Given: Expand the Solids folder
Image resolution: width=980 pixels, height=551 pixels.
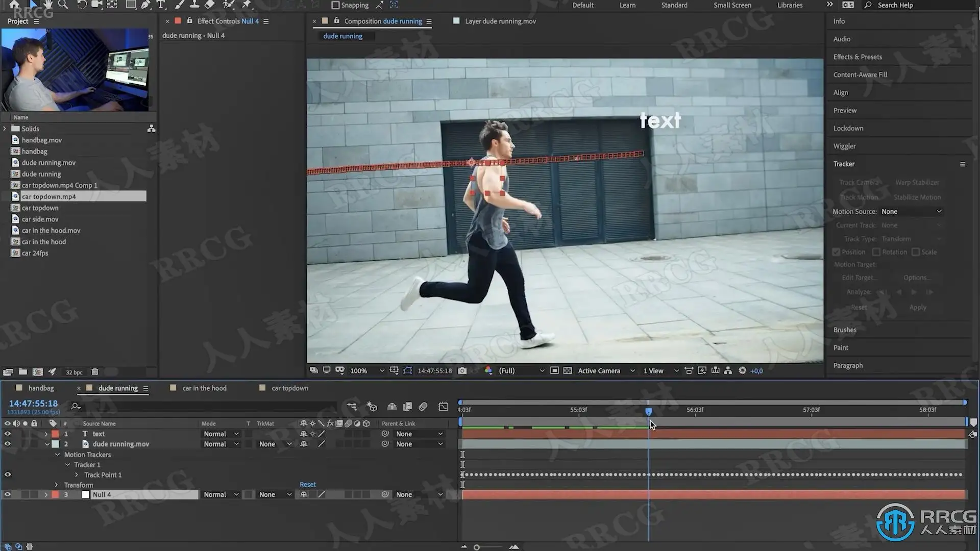Looking at the screenshot, I should click(x=5, y=129).
